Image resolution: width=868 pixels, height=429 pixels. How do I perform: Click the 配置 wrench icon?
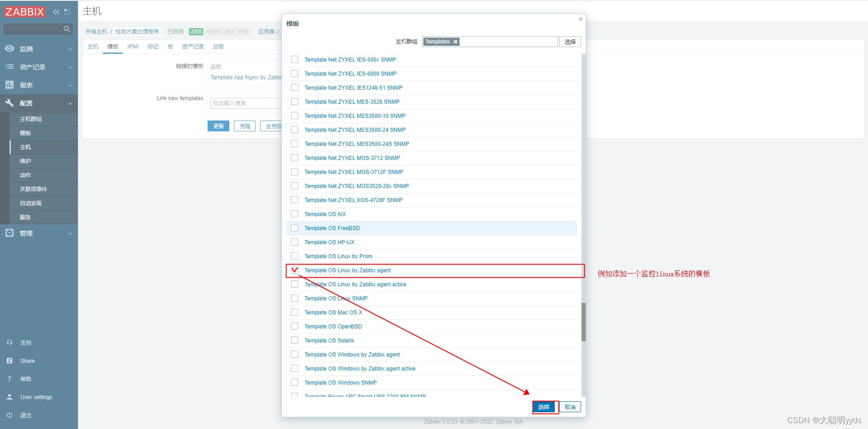tap(10, 103)
